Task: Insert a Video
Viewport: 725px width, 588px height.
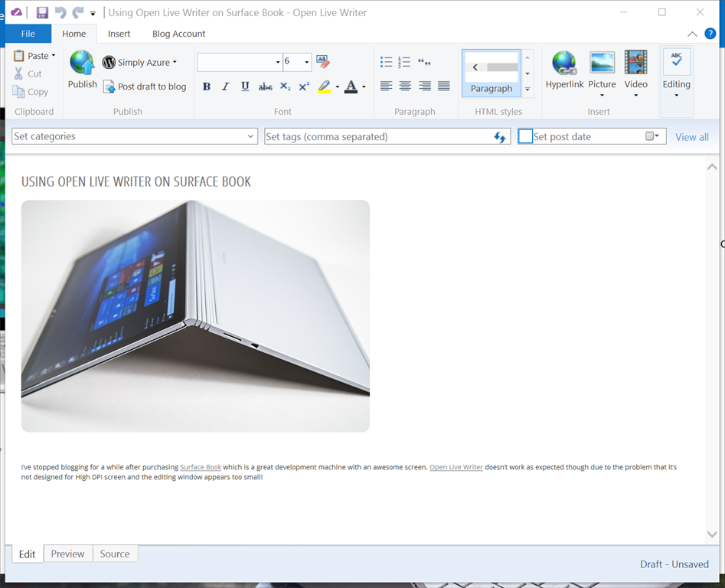Action: [x=635, y=73]
